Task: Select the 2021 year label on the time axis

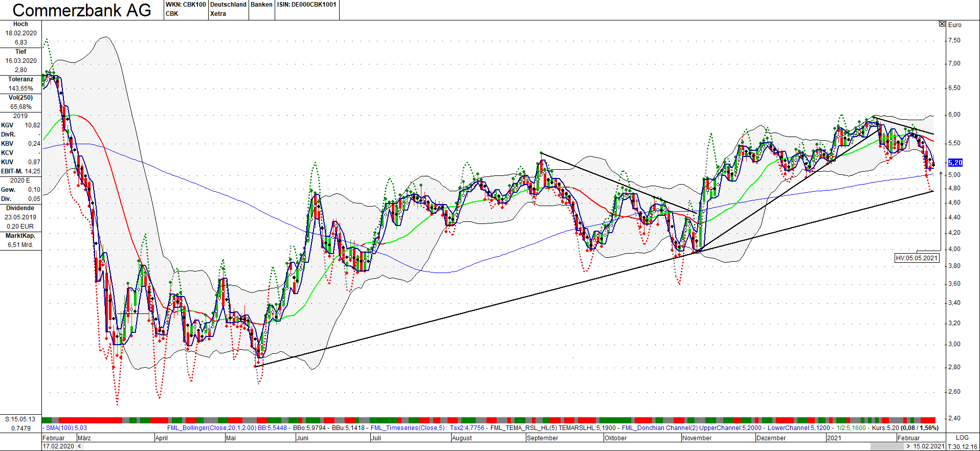Action: (x=834, y=438)
